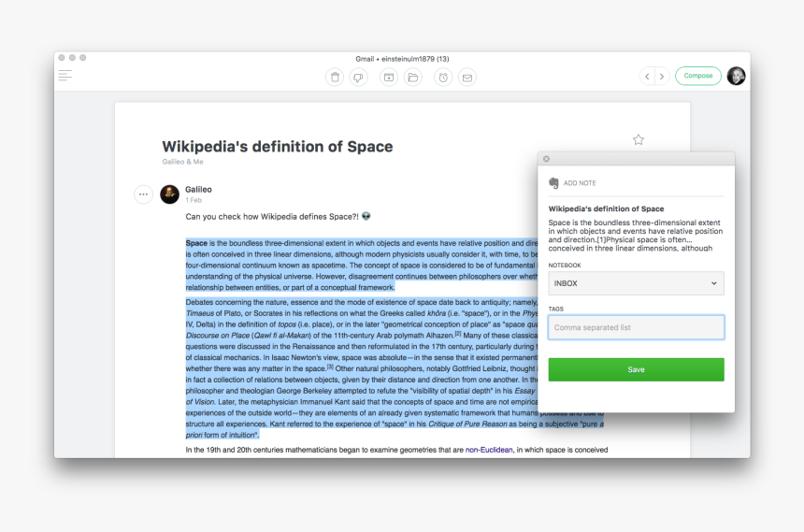Viewport: 804px width, 532px height.
Task: Click the Evernote elephant icon
Action: point(553,183)
